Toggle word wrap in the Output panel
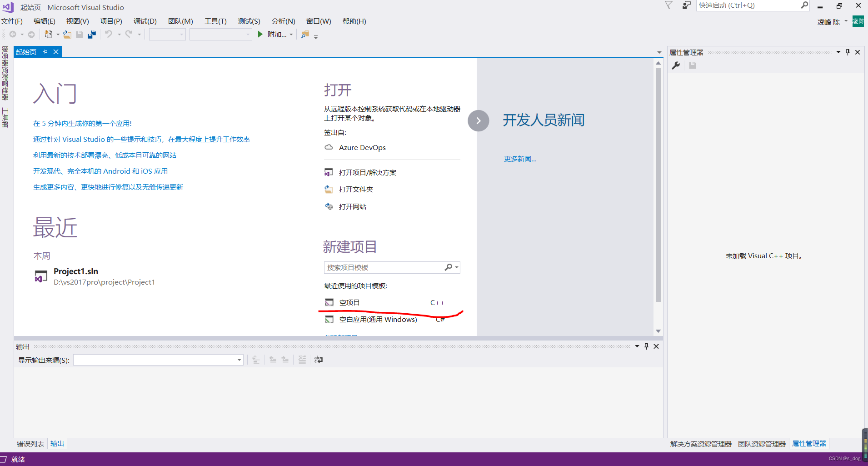 (319, 360)
